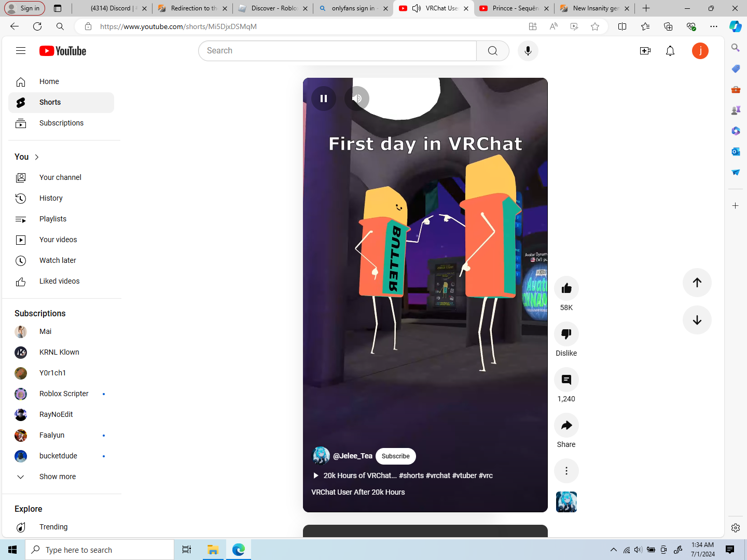747x560 pixels.
Task: Select Shorts in the sidebar
Action: pyautogui.click(x=61, y=103)
